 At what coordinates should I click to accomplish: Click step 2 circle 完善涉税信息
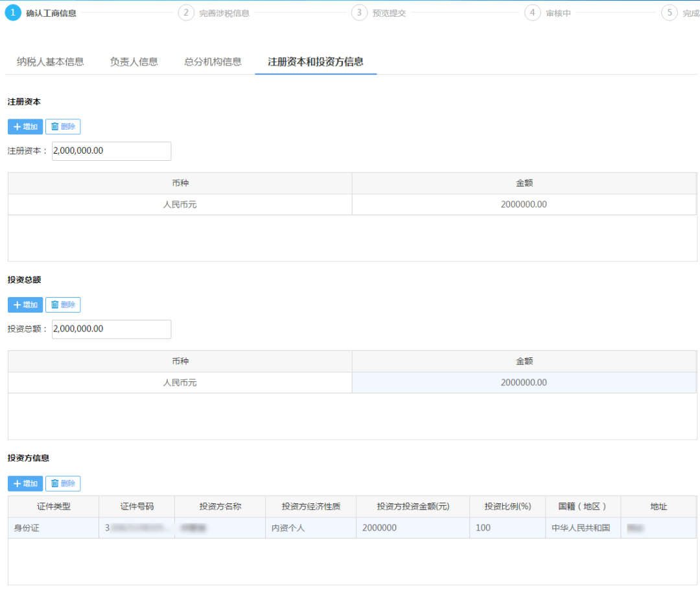186,12
